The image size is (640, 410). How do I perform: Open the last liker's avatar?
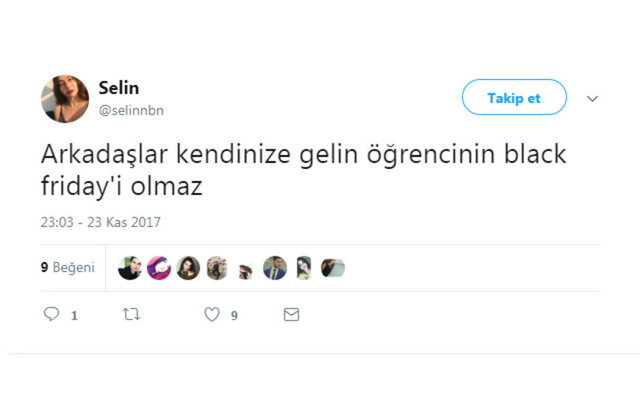pyautogui.click(x=333, y=268)
